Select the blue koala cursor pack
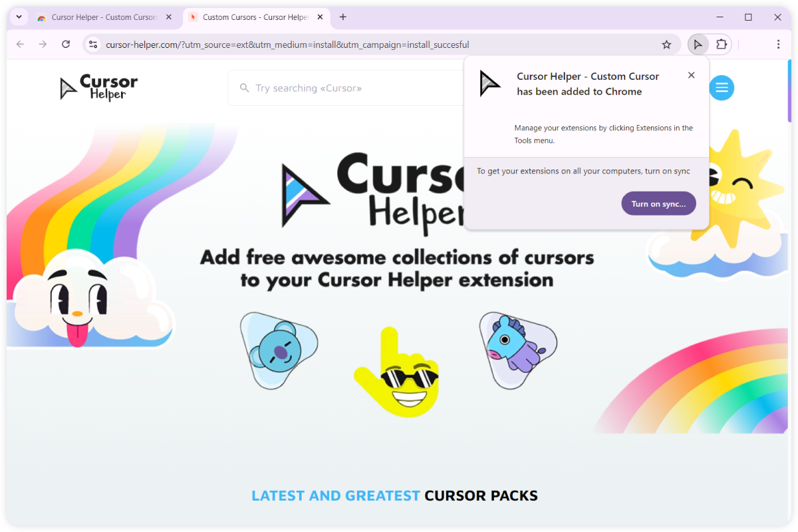The image size is (798, 532). (x=278, y=350)
